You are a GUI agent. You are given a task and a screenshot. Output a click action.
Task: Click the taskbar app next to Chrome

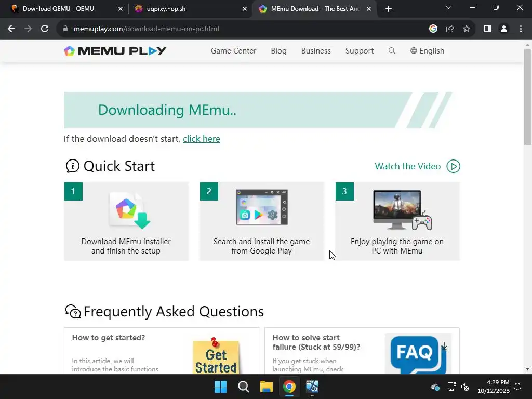click(312, 387)
